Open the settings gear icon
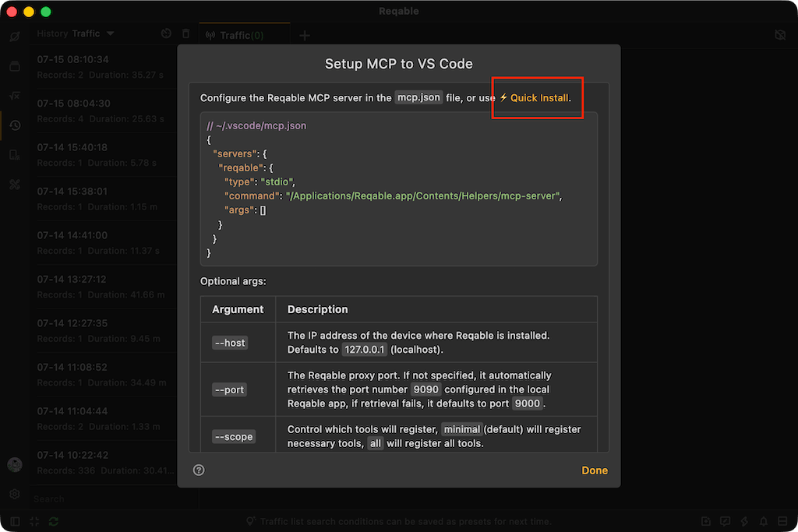 [x=15, y=494]
